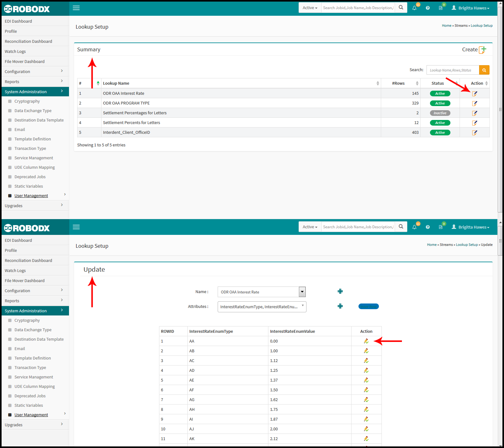
Task: Edit row AC in the update table
Action: coord(366,360)
